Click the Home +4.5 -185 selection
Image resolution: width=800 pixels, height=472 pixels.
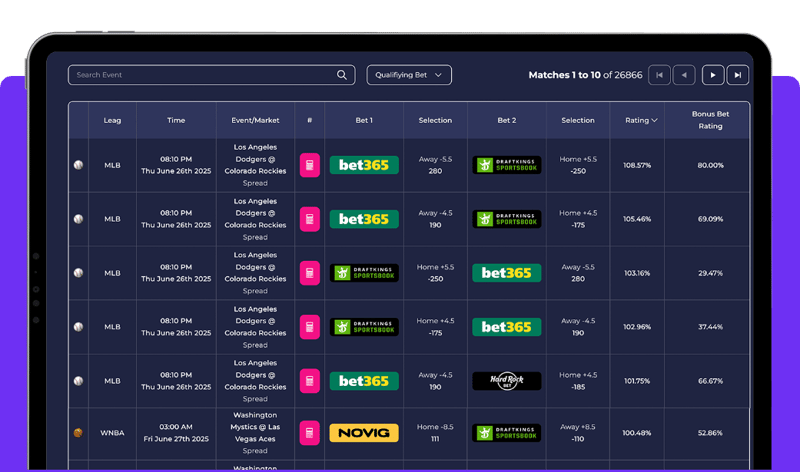pyautogui.click(x=578, y=381)
